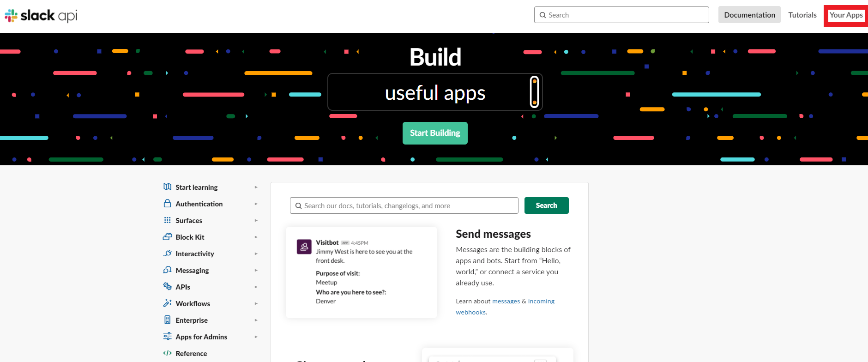Expand the Start learning section arrow

[x=256, y=187]
